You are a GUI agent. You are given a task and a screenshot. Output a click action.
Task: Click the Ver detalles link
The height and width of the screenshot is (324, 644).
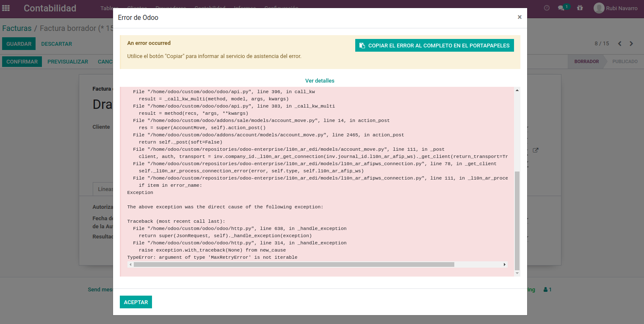(320, 80)
